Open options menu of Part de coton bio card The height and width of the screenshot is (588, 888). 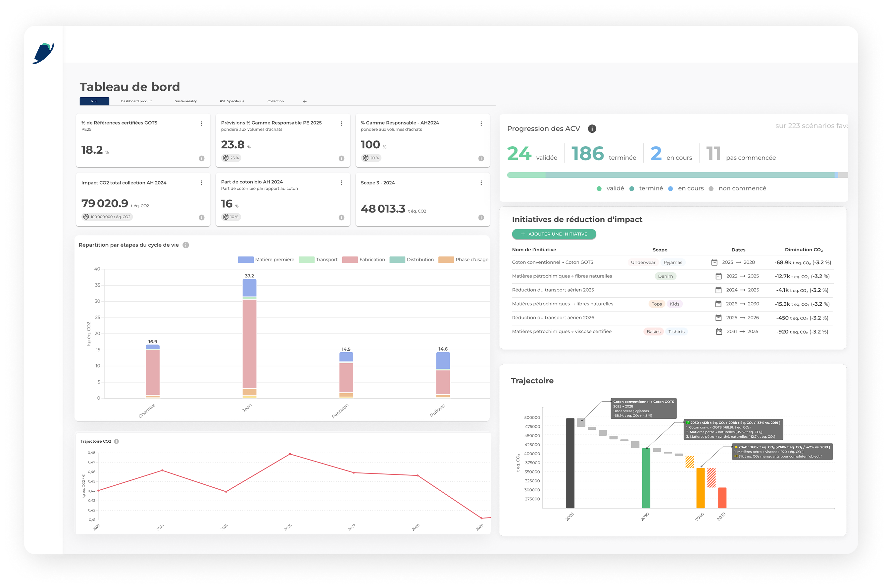coord(342,183)
